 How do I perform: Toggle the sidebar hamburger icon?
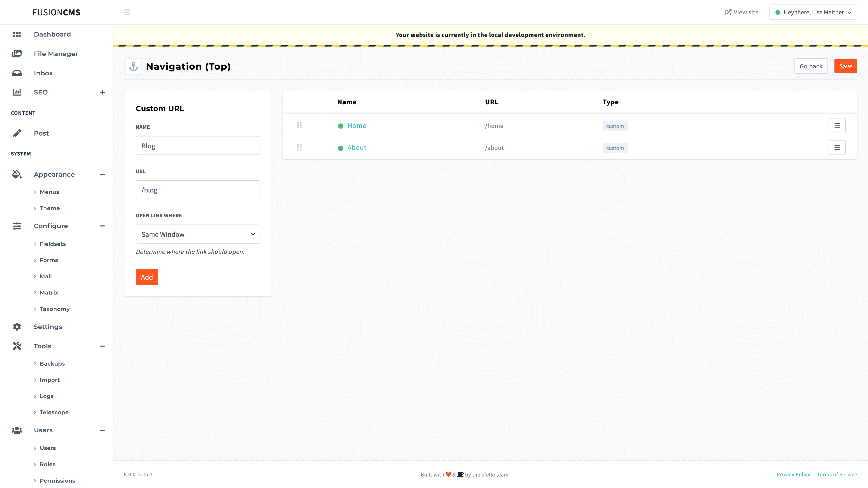[x=127, y=13]
